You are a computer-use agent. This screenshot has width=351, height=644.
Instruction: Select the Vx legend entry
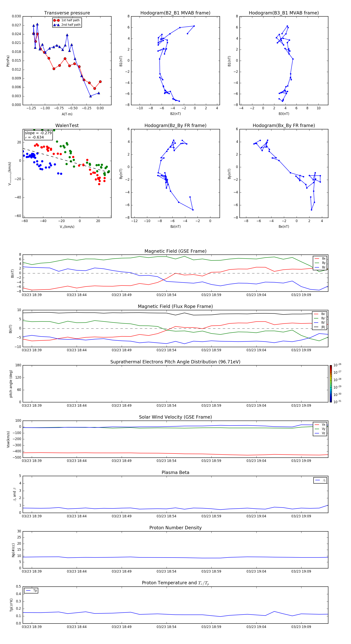(x=320, y=424)
